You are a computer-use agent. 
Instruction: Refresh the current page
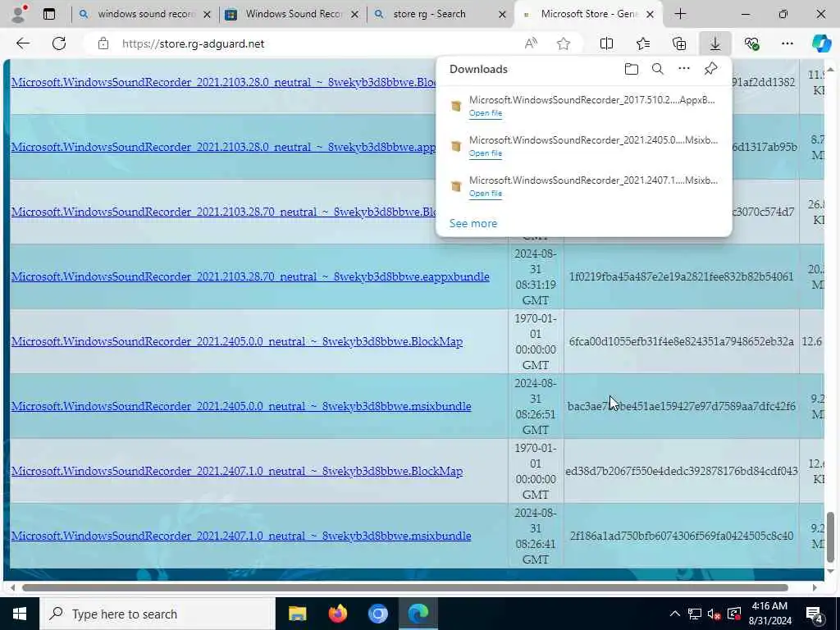(59, 43)
